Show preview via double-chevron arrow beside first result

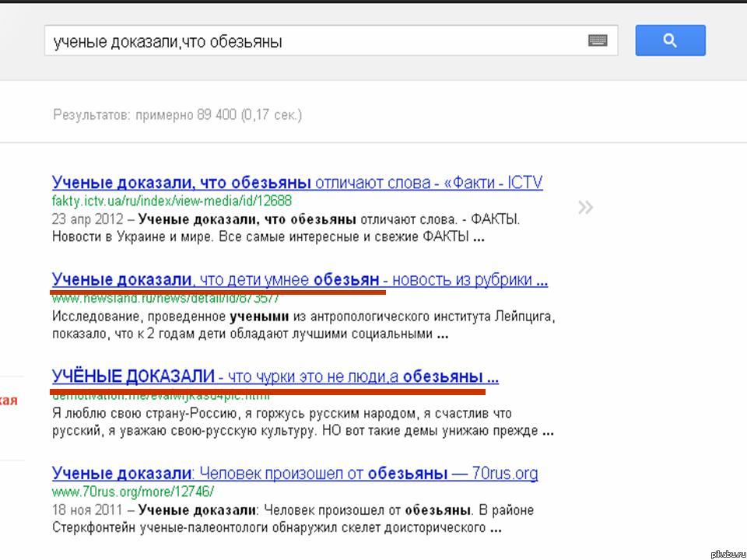point(585,208)
